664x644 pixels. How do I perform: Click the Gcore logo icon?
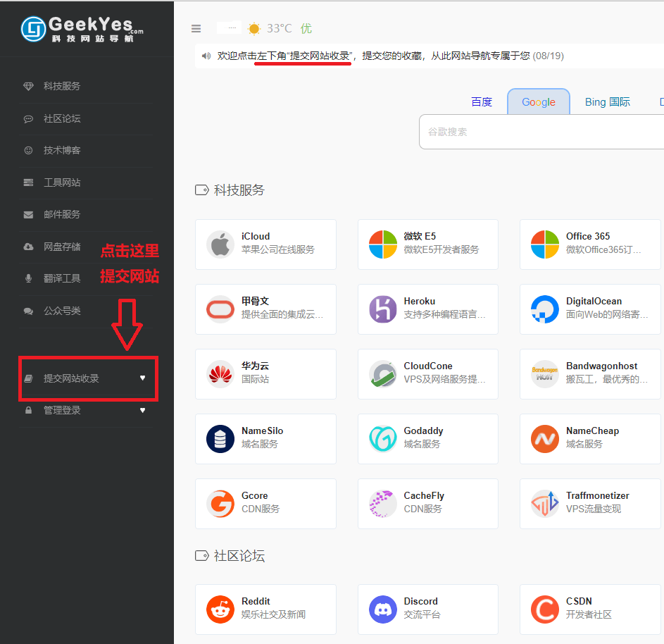tap(220, 504)
